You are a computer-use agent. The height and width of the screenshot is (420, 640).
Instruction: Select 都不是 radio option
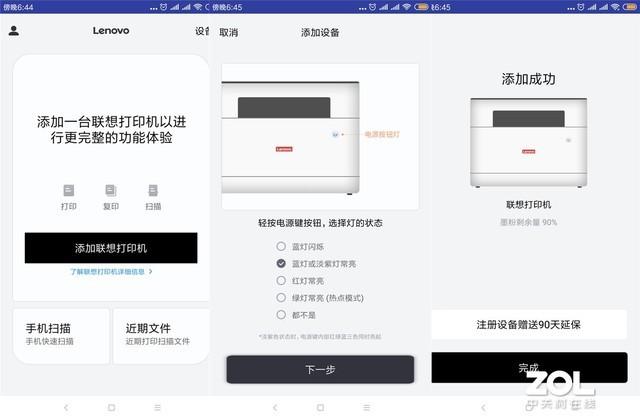(x=281, y=315)
